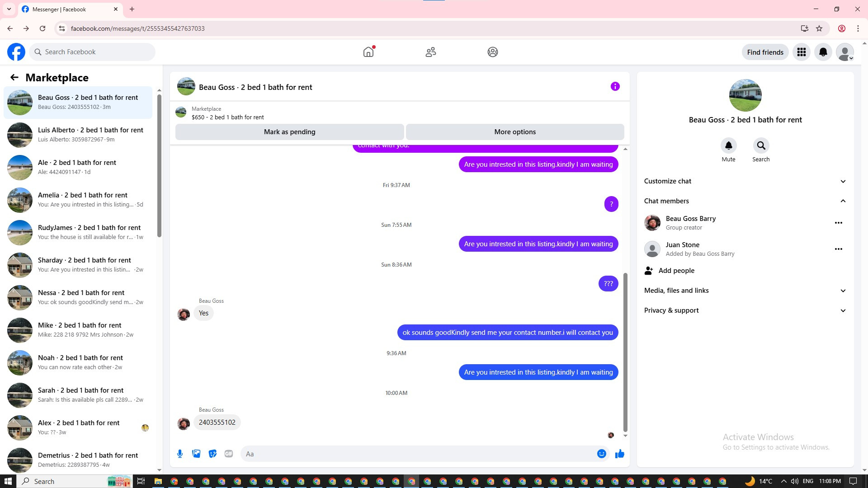Send a thumbs-up like
868x488 pixels.
coord(619,454)
